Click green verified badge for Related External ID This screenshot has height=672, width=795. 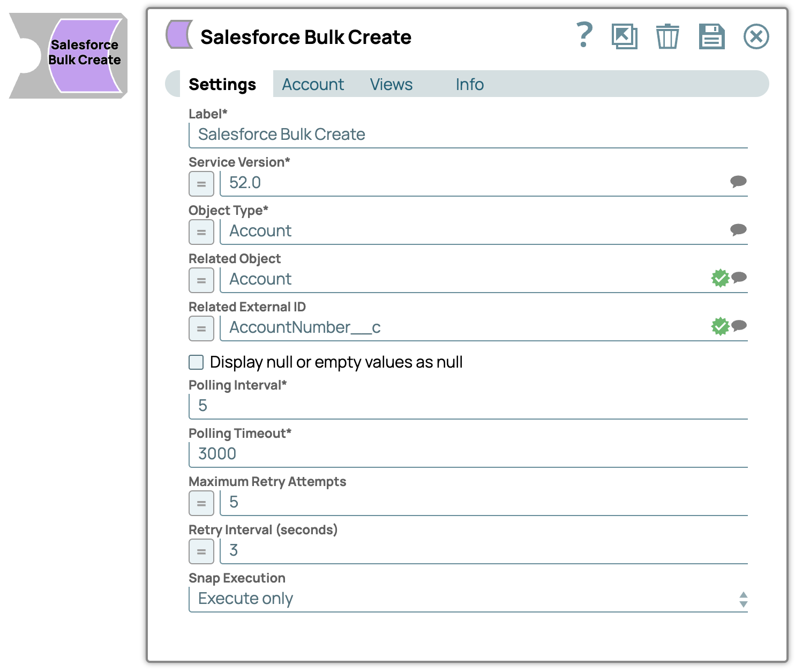[720, 326]
